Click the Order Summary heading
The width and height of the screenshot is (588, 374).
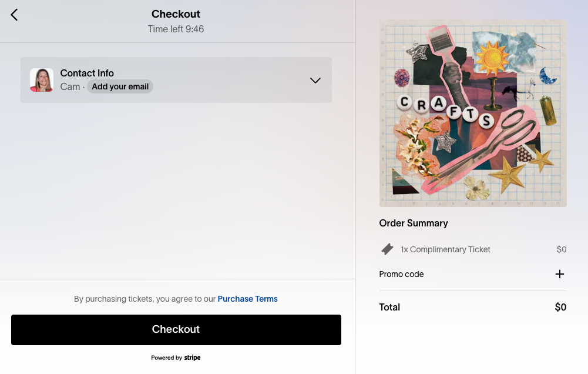(414, 223)
